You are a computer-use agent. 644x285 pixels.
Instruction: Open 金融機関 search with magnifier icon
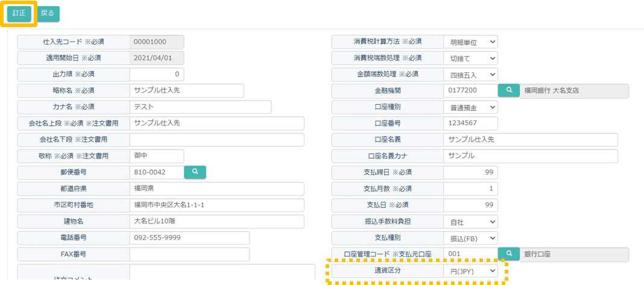(509, 91)
